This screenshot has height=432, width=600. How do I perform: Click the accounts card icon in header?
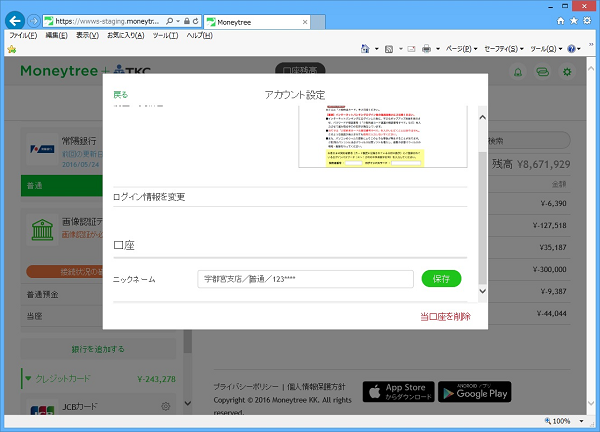543,72
